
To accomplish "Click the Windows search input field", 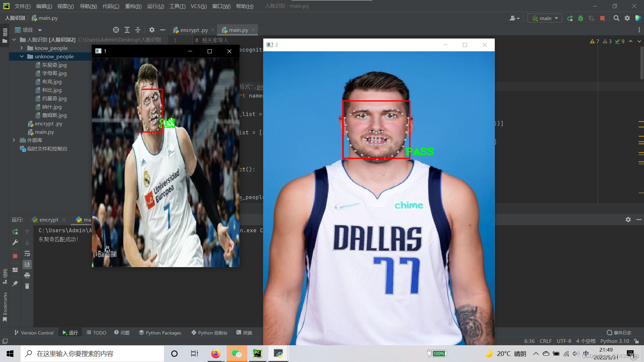I will 92,354.
